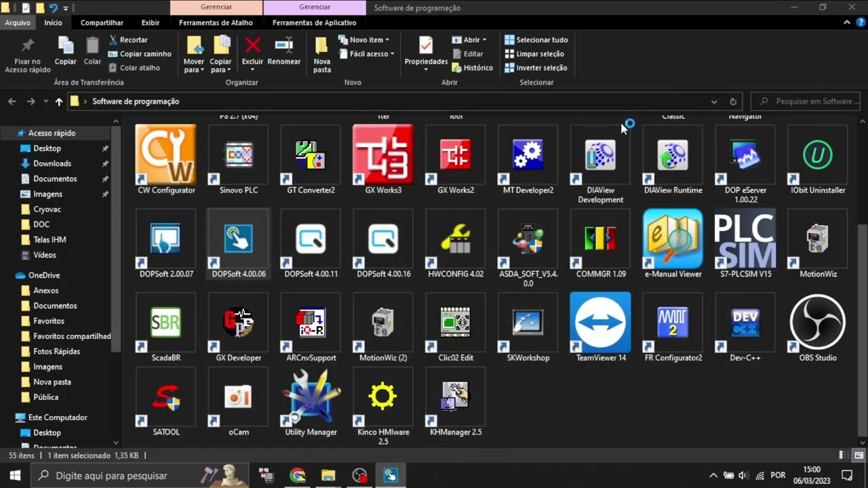The width and height of the screenshot is (868, 488).
Task: Switch to the Início ribbon tab
Action: tap(53, 22)
